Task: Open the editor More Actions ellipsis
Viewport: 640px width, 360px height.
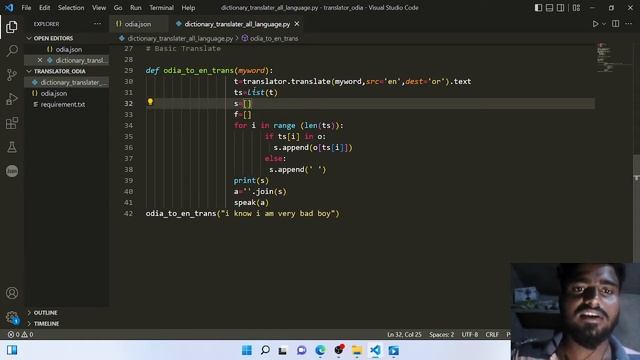Action: click(x=628, y=24)
